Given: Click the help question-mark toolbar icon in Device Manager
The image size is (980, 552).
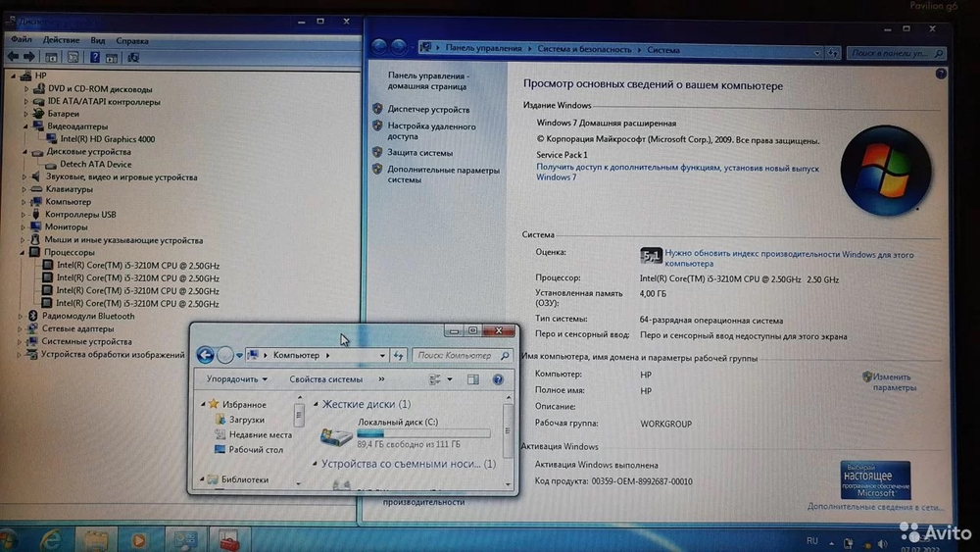Looking at the screenshot, I should point(94,58).
